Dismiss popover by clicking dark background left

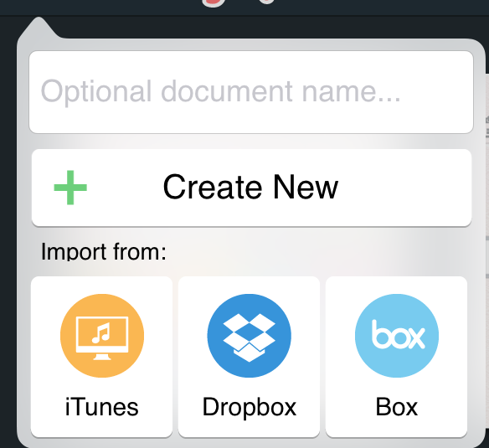8,219
